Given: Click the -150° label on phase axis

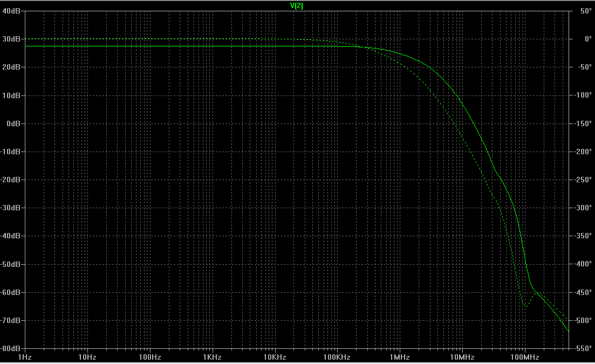Looking at the screenshot, I should point(583,123).
